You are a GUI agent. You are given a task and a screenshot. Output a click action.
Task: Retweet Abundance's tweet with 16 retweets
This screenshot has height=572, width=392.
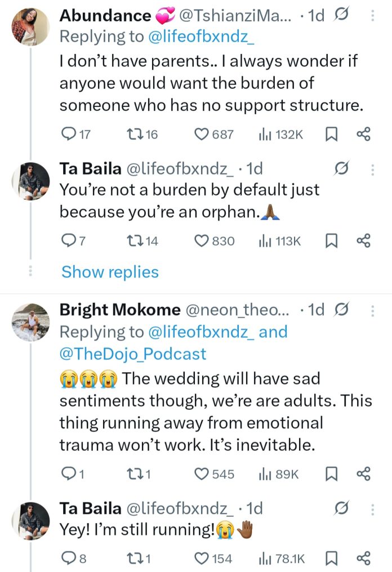pyautogui.click(x=134, y=135)
